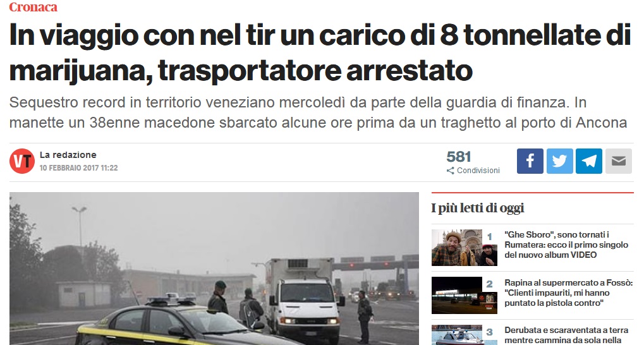Read 'Derubata e scaraventata a terra' story
The height and width of the screenshot is (345, 644).
566,335
